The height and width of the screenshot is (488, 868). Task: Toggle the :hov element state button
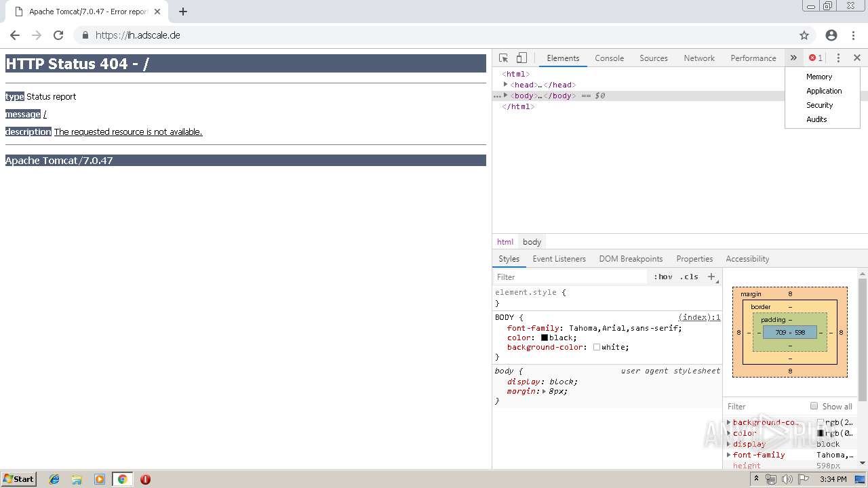tap(663, 277)
